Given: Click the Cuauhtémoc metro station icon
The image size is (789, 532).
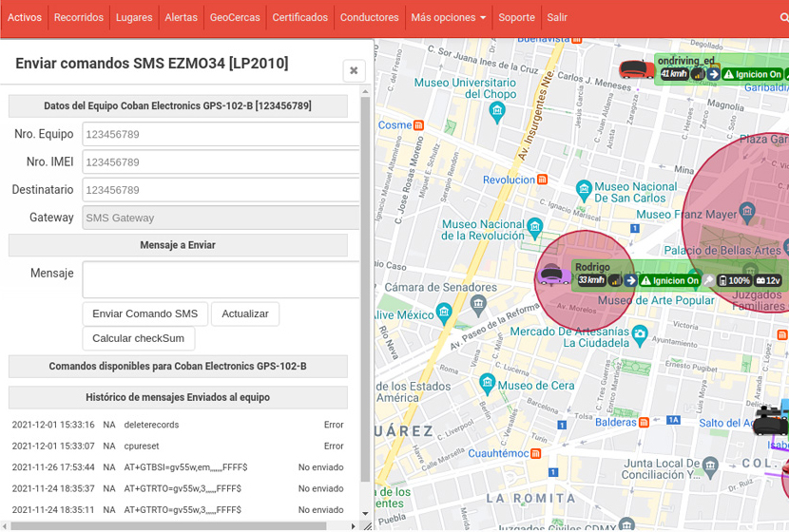Looking at the screenshot, I should [x=536, y=453].
